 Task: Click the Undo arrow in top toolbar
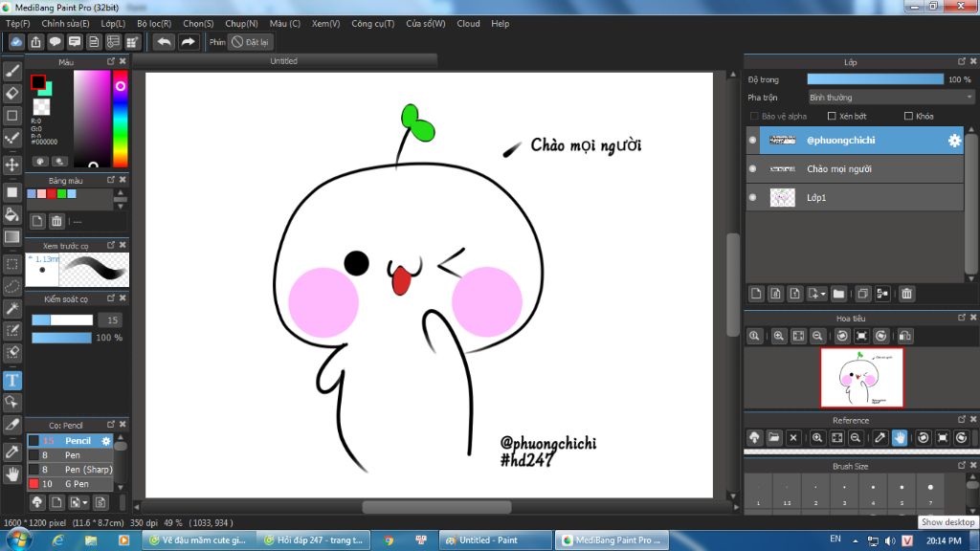point(164,42)
